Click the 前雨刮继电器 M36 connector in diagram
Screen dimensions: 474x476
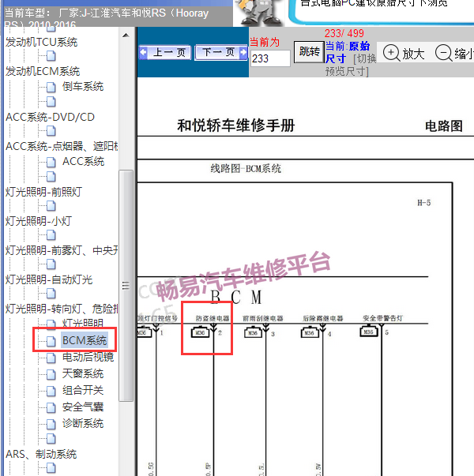pyautogui.click(x=253, y=332)
